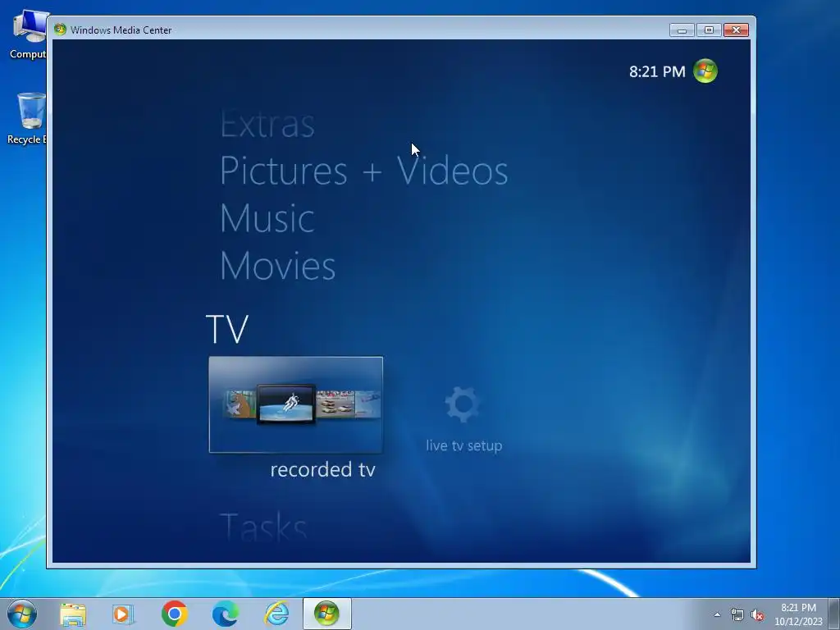
Task: Click the Media Center title bar icon
Action: point(60,30)
